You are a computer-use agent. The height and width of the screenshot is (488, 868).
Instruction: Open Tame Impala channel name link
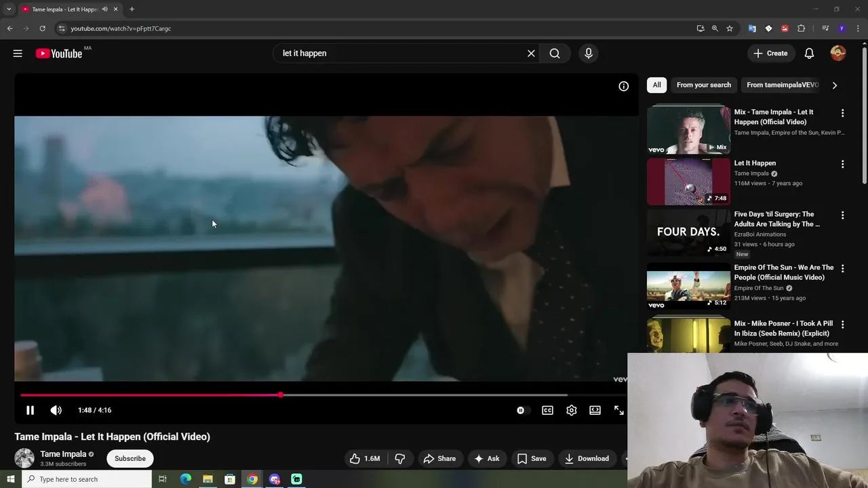point(63,454)
